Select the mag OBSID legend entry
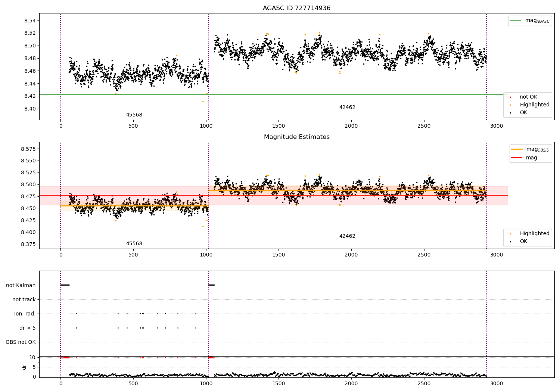560x392 pixels. click(530, 149)
